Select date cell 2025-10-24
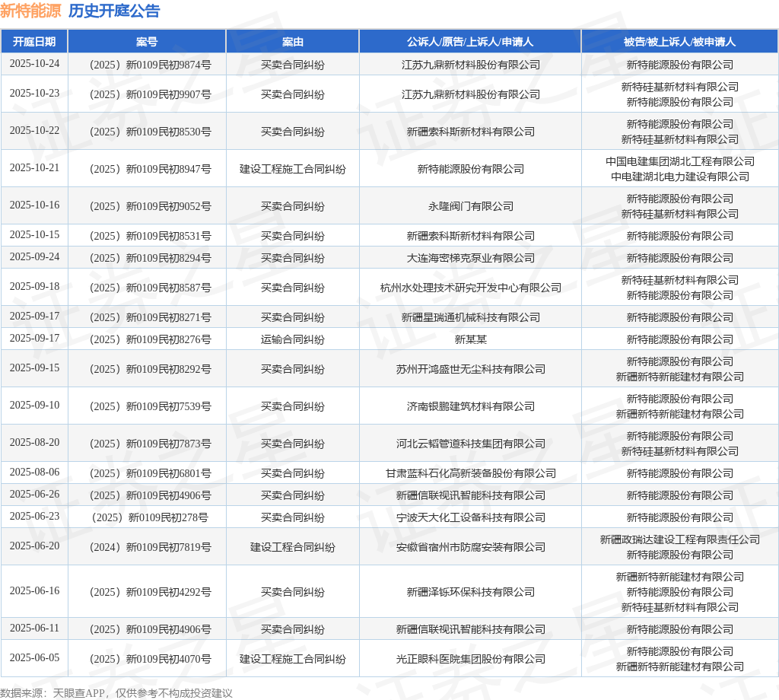This screenshot has width=779, height=700. pos(34,64)
